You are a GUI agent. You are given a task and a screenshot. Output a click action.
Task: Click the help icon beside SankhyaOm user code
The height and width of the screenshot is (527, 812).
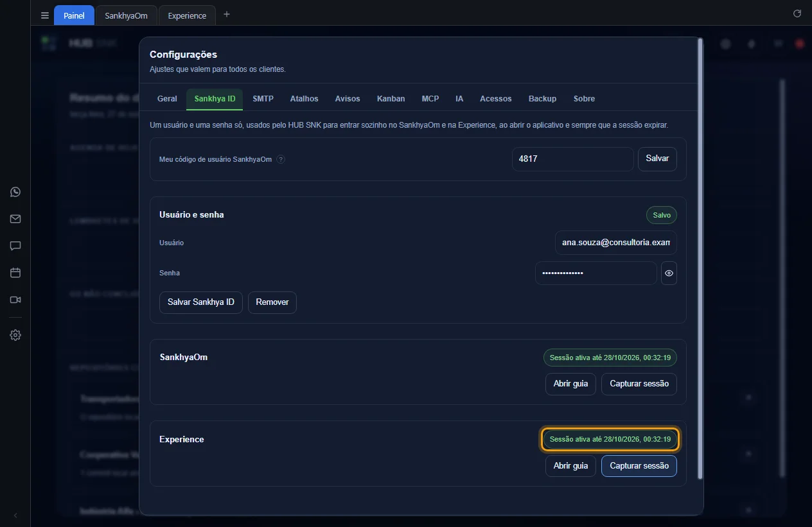click(x=281, y=159)
